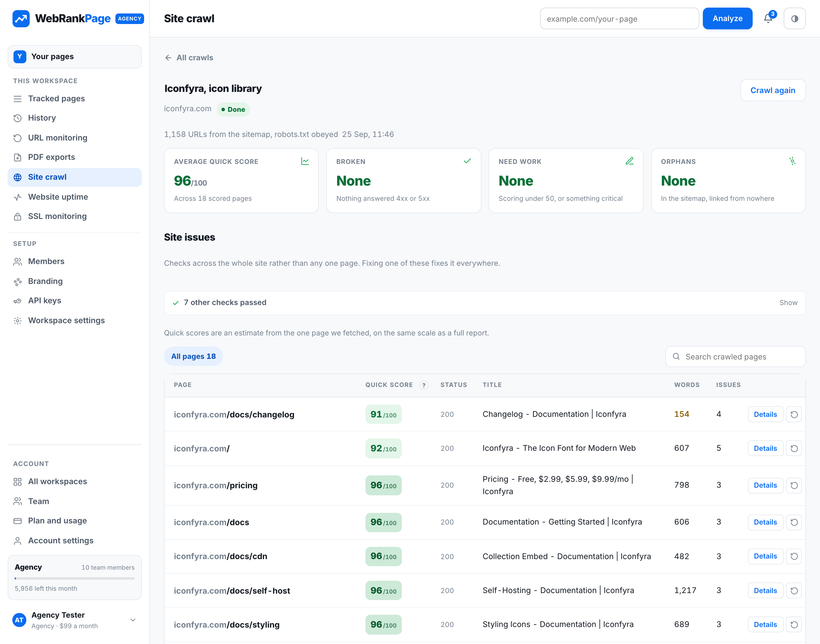820x644 pixels.
Task: Focus the example.com/your-page URL input
Action: tap(619, 18)
